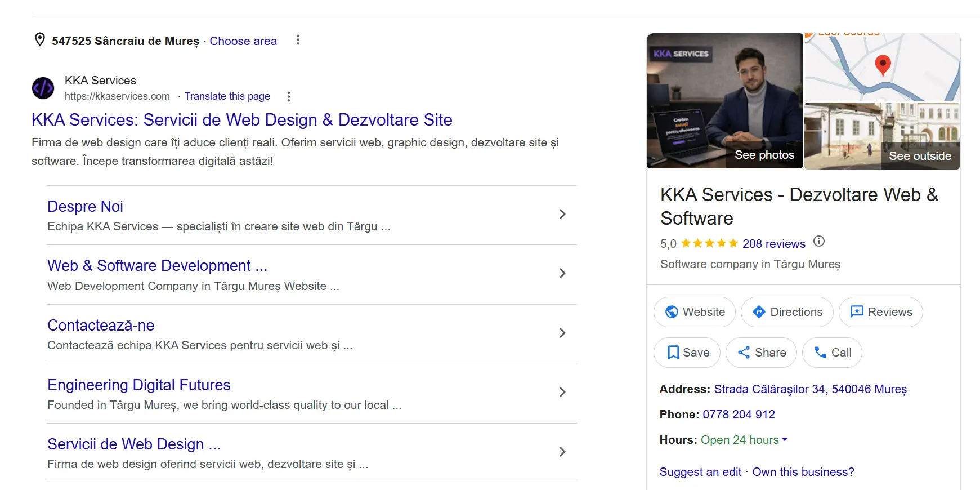Open Engineering Digital Futures sitelink
Image resolution: width=980 pixels, height=490 pixels.
(139, 385)
